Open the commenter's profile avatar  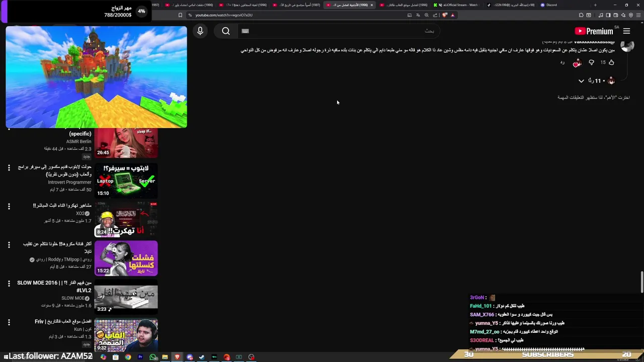click(627, 46)
